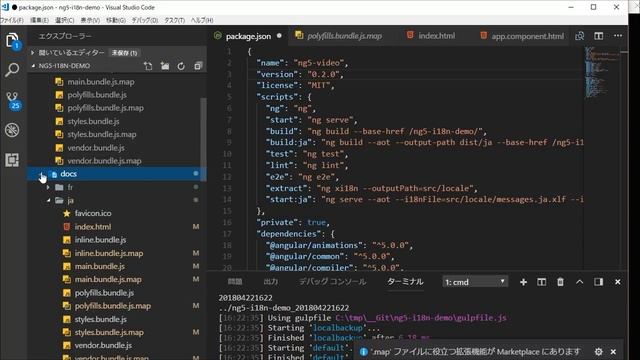Click the New File icon in explorer
This screenshot has height=360, width=640.
coord(148,66)
